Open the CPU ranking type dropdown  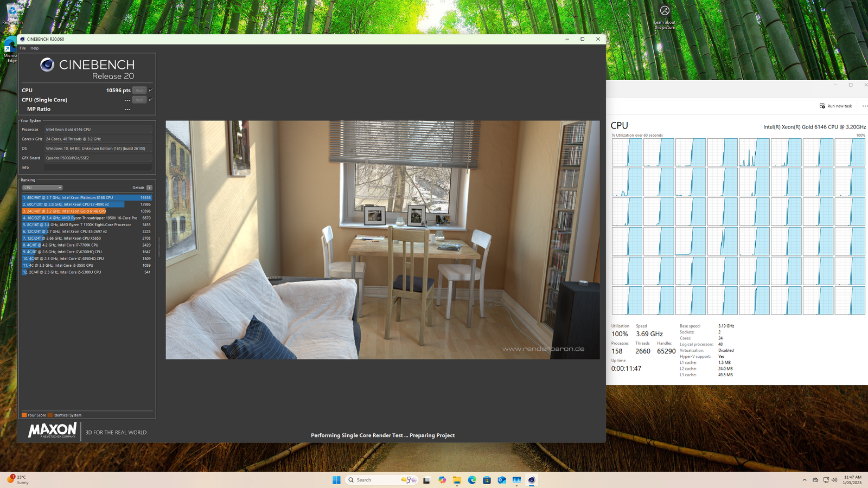42,188
